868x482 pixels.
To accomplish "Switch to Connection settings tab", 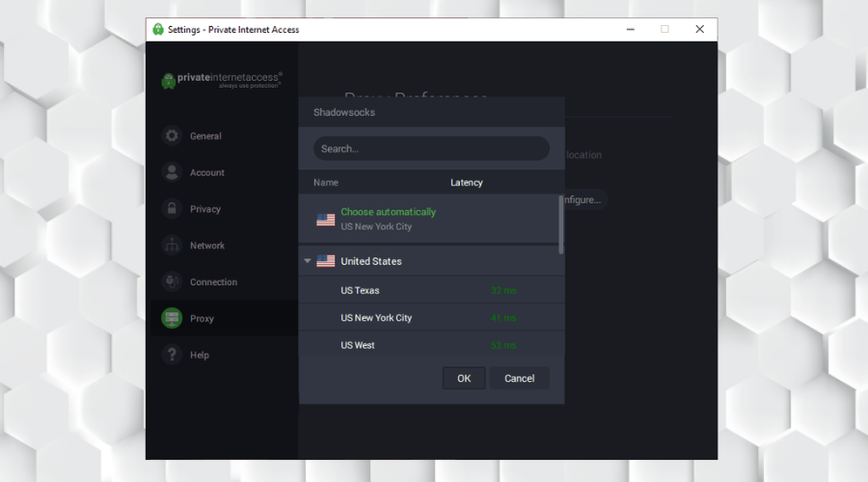I will coord(214,282).
